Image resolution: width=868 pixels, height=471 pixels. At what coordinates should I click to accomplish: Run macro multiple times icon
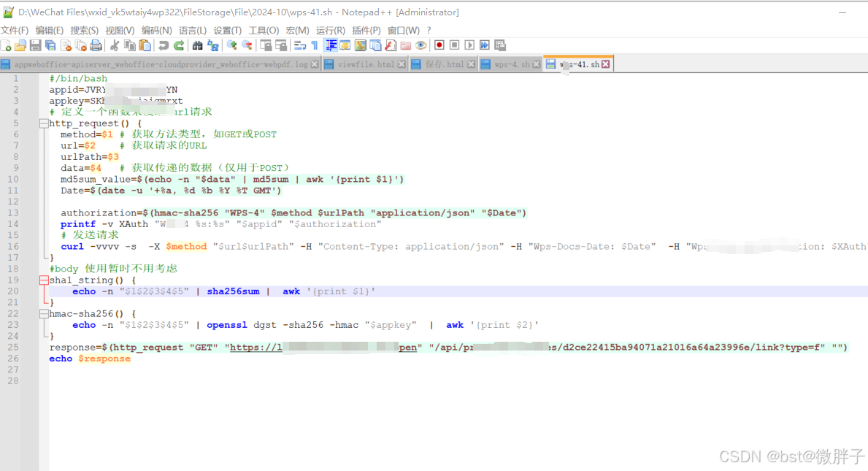(485, 45)
